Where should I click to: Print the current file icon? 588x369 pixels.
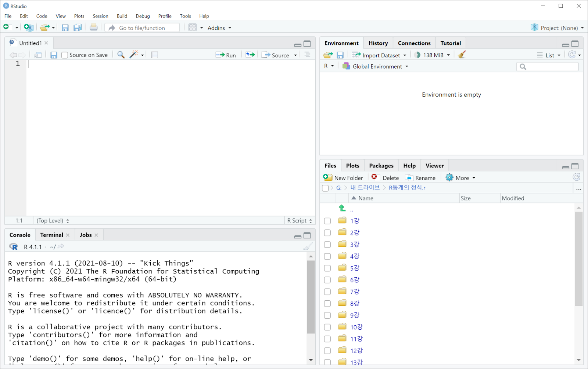click(x=94, y=28)
